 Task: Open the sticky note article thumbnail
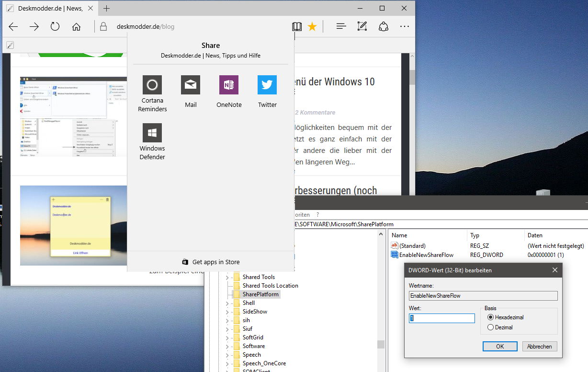74,225
